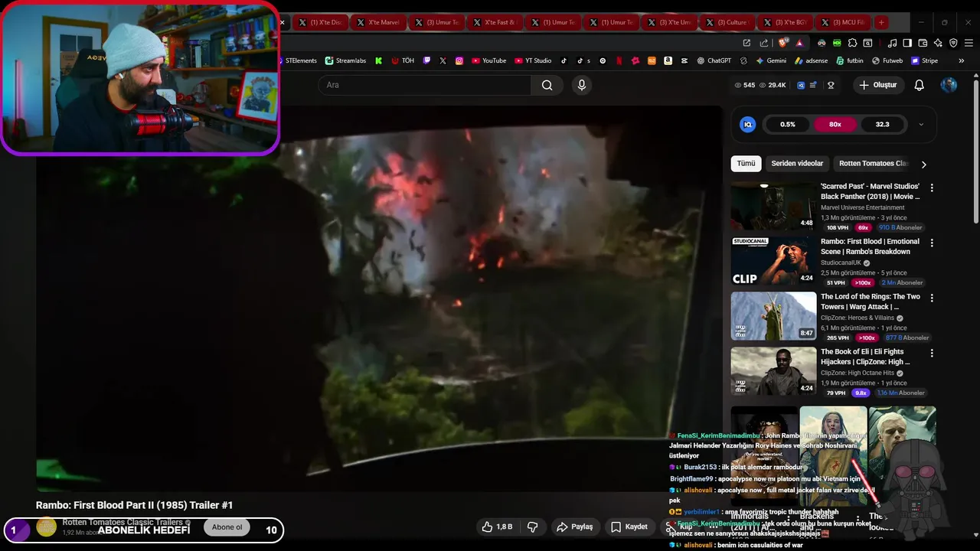980x551 pixels.
Task: Open the Netflix bookmark icon
Action: coord(619,60)
